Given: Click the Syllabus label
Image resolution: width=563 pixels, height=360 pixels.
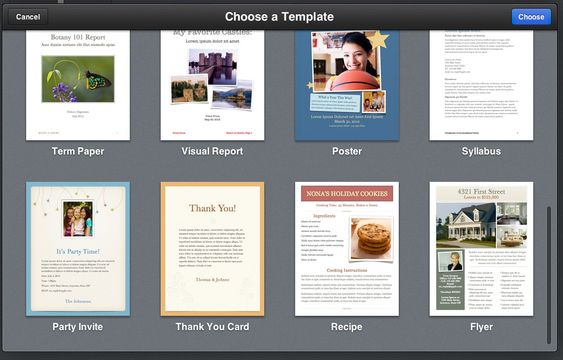Looking at the screenshot, I should pyautogui.click(x=481, y=151).
